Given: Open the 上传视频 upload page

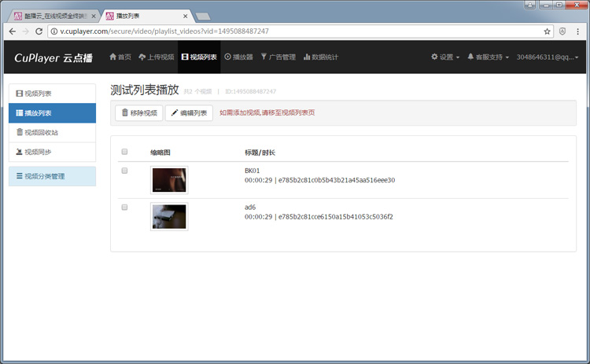Looking at the screenshot, I should (156, 57).
